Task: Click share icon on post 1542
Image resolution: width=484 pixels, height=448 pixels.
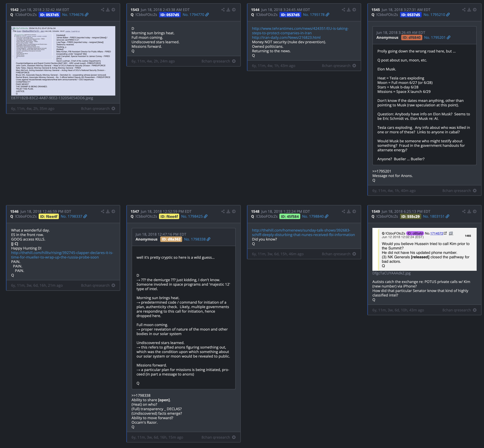Action: pyautogui.click(x=103, y=10)
